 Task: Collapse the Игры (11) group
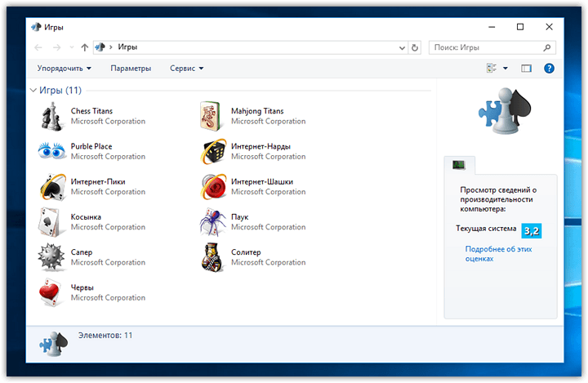coord(33,90)
